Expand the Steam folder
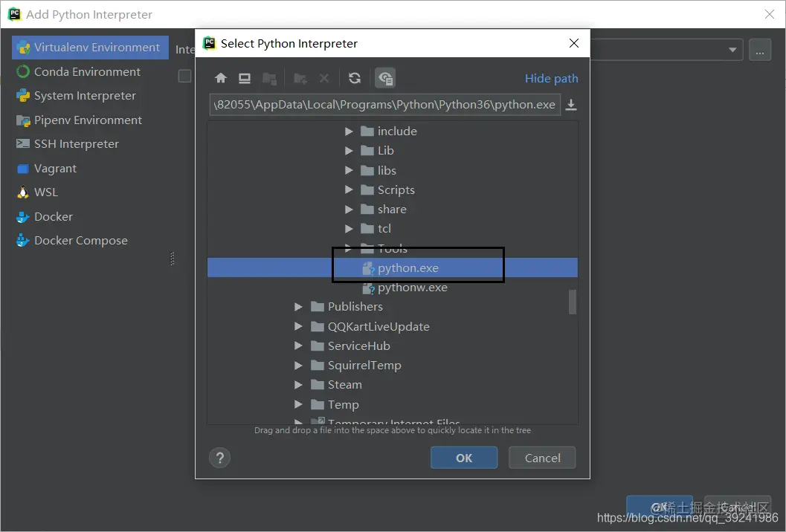Screen dimensions: 786x532 [298, 385]
